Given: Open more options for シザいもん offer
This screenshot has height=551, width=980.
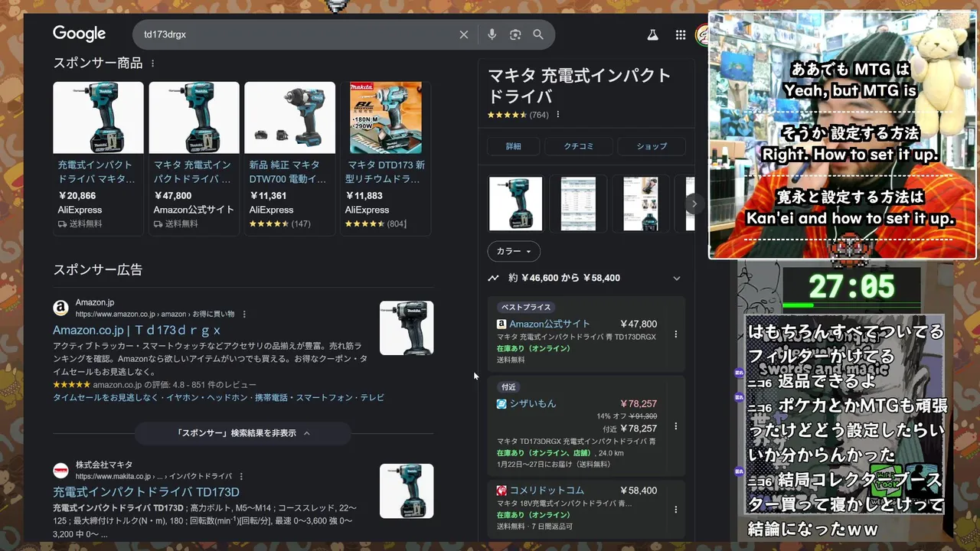Looking at the screenshot, I should (x=675, y=426).
